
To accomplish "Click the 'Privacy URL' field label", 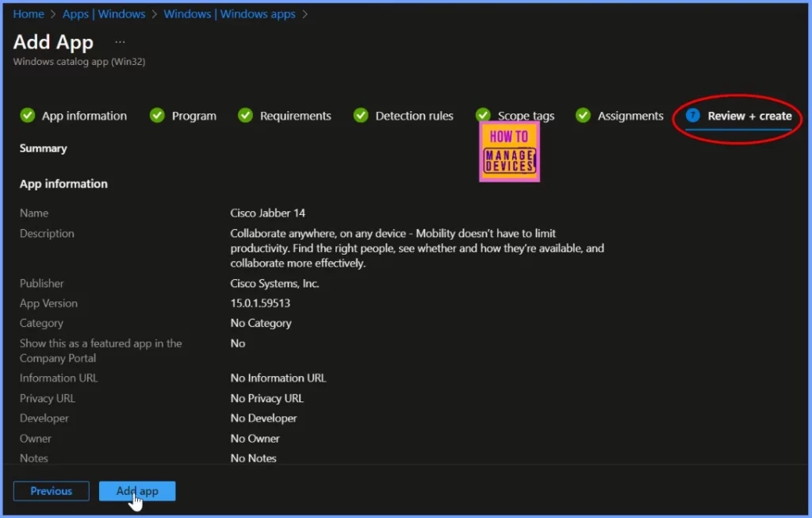I will [48, 398].
